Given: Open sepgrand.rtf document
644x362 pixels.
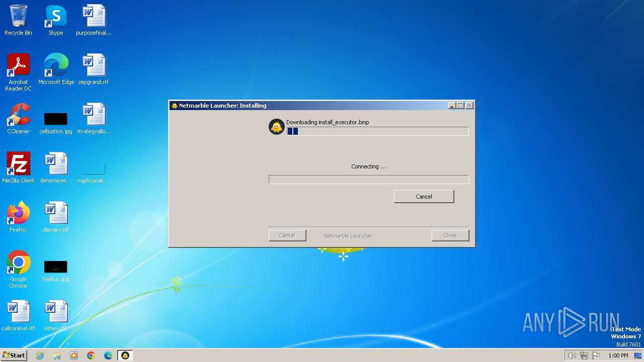Looking at the screenshot, I should tap(94, 69).
